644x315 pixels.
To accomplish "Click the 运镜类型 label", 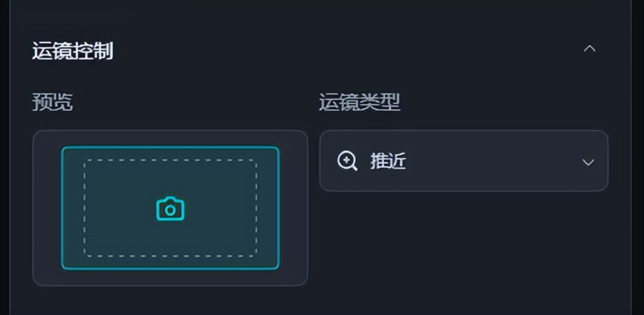I will [359, 103].
